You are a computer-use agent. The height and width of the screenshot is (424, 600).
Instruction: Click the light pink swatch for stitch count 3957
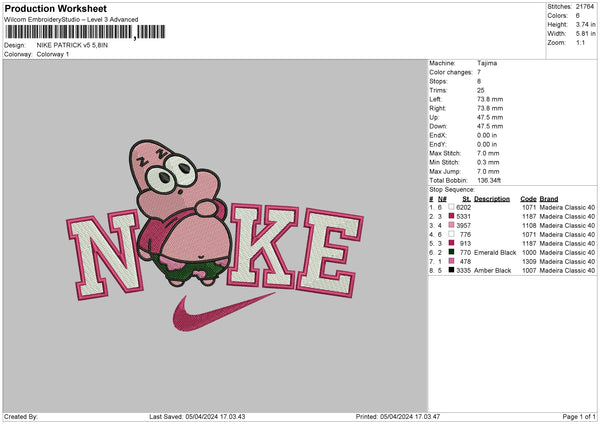[451, 225]
